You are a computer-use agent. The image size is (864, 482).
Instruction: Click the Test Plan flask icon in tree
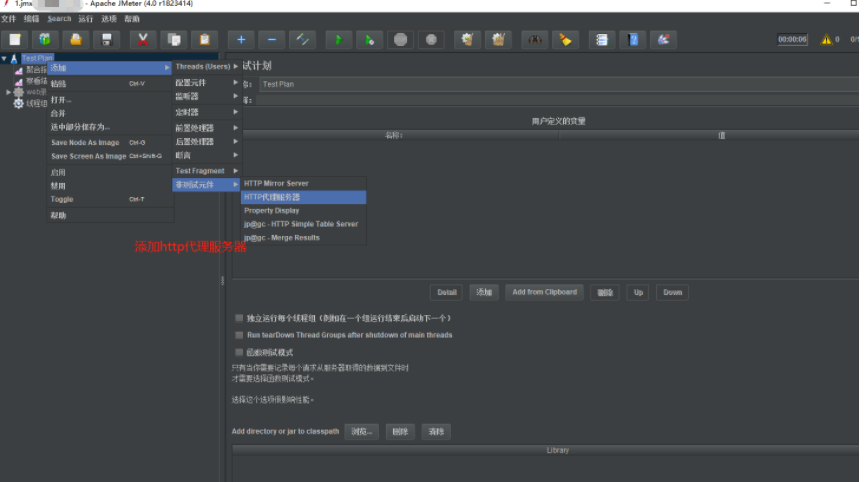coord(14,58)
